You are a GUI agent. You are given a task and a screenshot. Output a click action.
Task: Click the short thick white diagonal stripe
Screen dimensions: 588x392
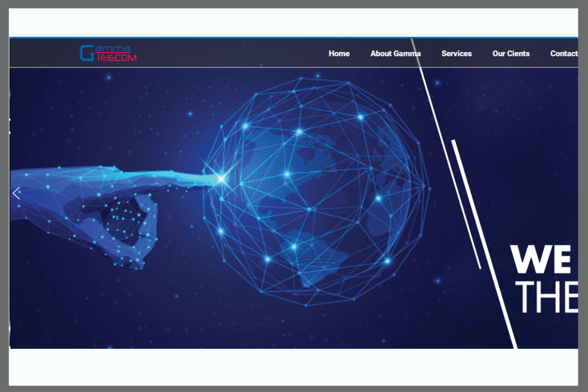pos(466,204)
